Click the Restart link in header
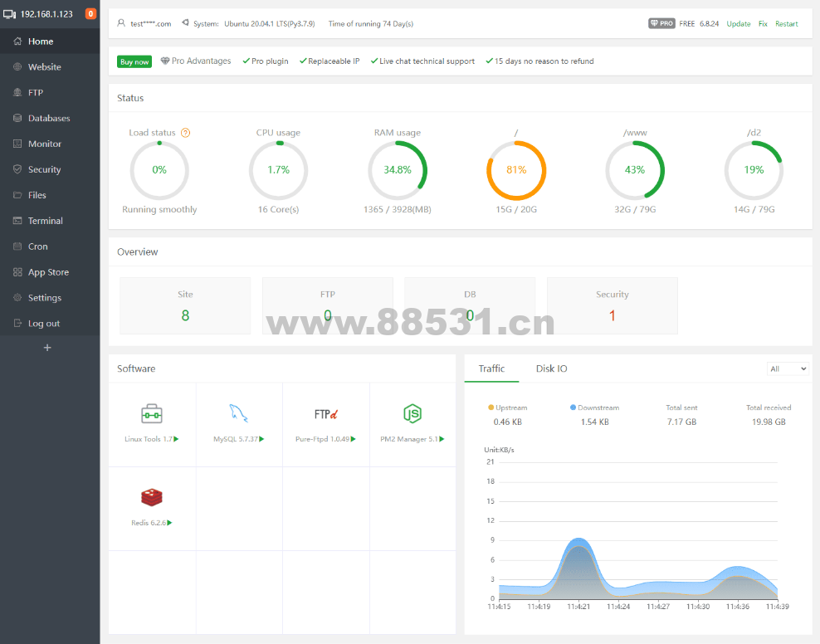The image size is (820, 644). [786, 24]
